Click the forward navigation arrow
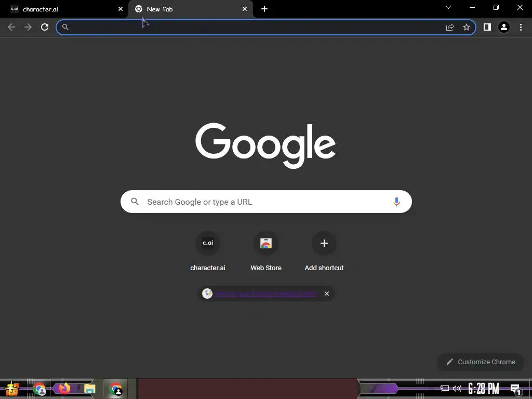 pyautogui.click(x=28, y=27)
